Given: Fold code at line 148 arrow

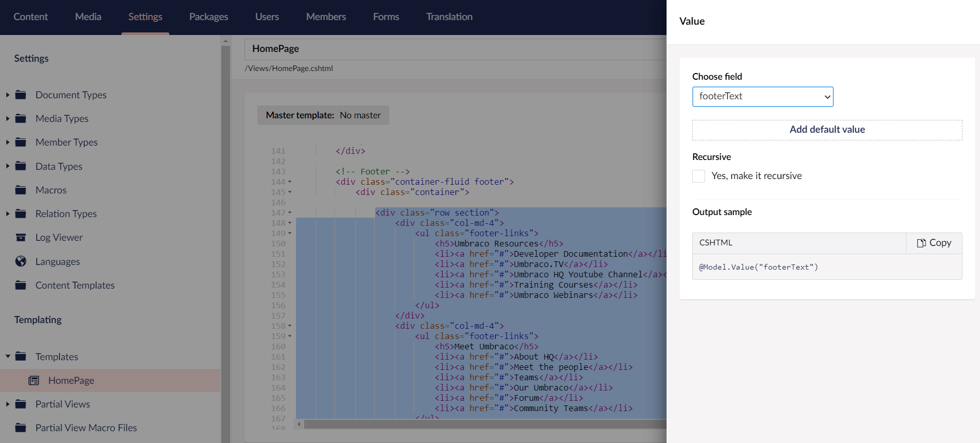Looking at the screenshot, I should tap(290, 223).
